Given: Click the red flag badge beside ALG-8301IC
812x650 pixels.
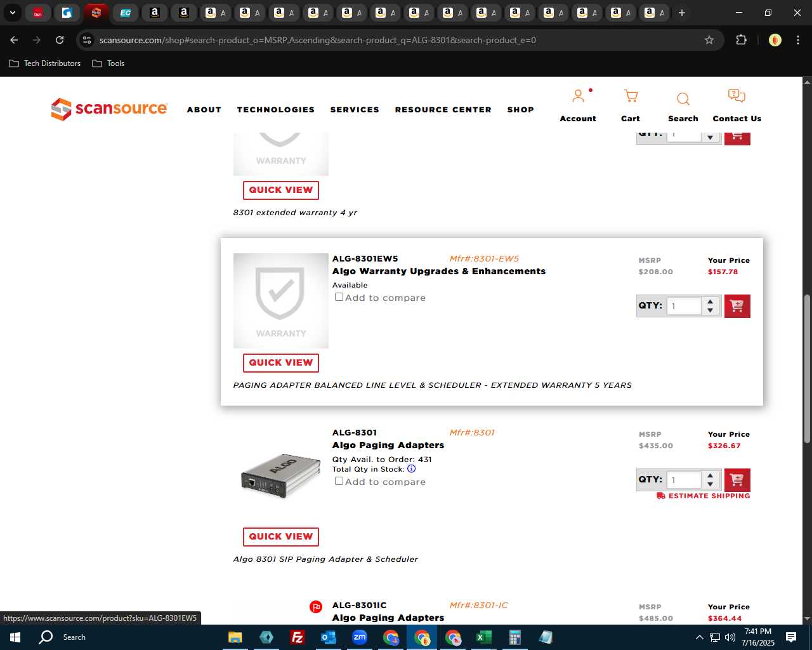Looking at the screenshot, I should point(315,607).
